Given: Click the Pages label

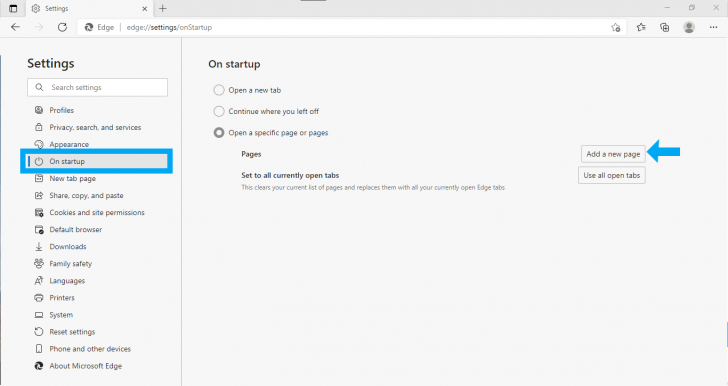Looking at the screenshot, I should [251, 154].
